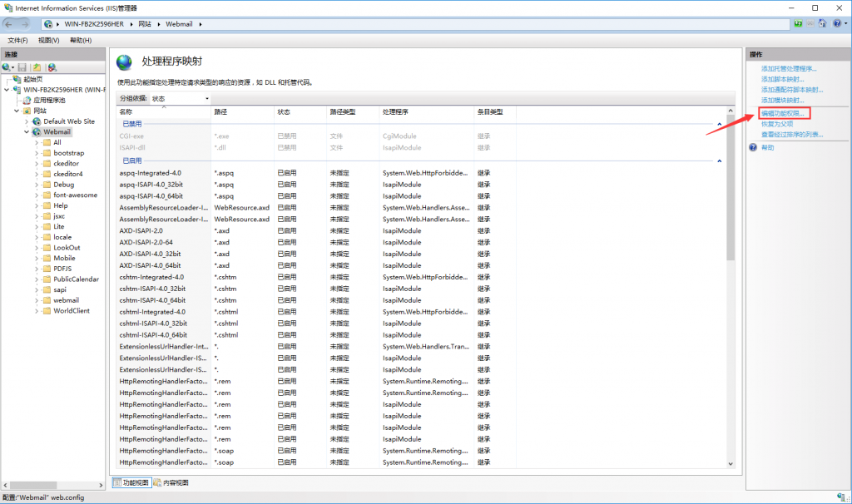Click the Mobile folder icon in the tree
The width and height of the screenshot is (852, 504).
click(x=47, y=258)
